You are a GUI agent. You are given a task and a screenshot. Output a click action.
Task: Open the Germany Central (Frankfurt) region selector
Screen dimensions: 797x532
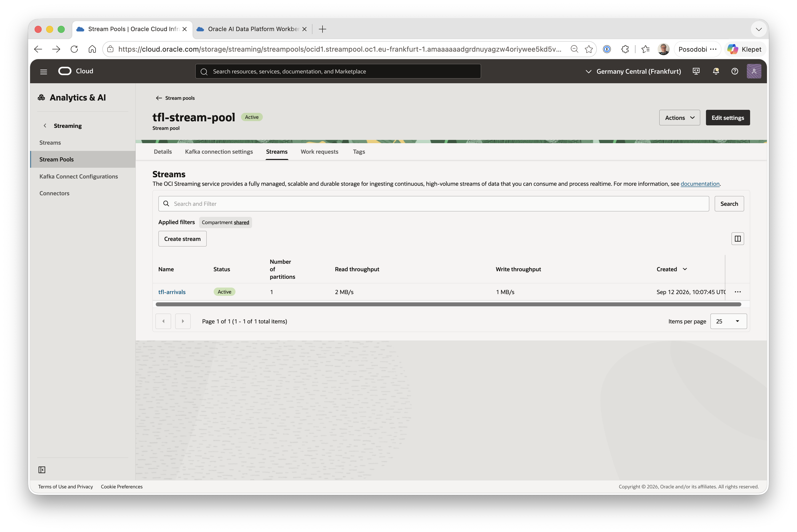coord(633,71)
